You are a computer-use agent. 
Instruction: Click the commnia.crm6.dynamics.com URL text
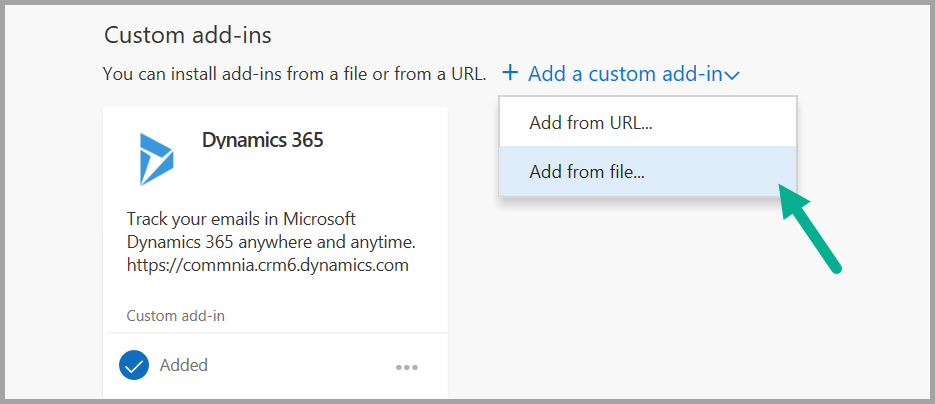pyautogui.click(x=268, y=265)
